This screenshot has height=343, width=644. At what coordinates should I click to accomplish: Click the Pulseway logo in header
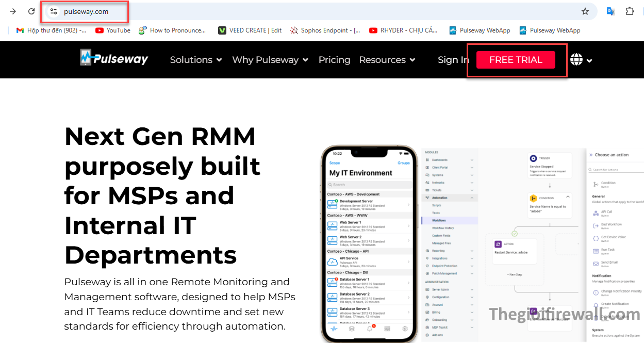[x=114, y=58]
